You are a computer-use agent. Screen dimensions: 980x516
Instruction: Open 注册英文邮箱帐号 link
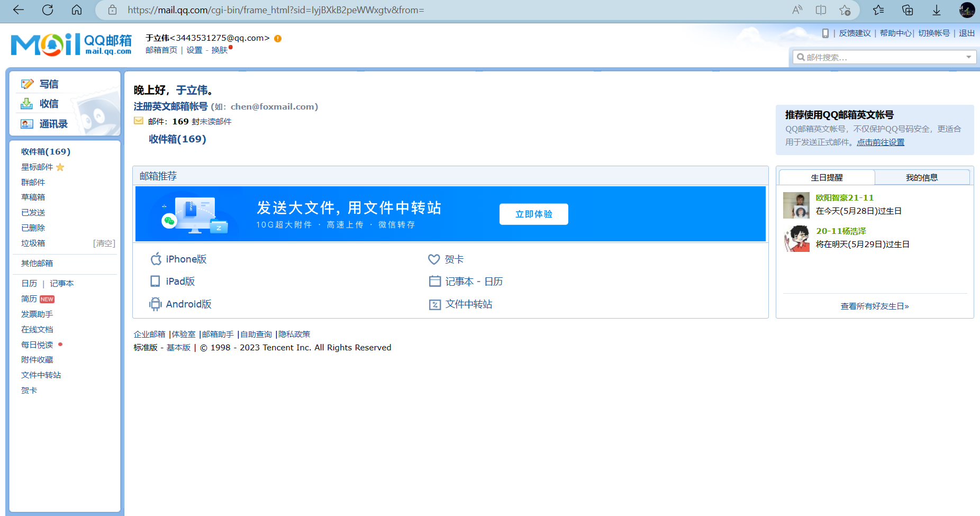click(x=170, y=106)
